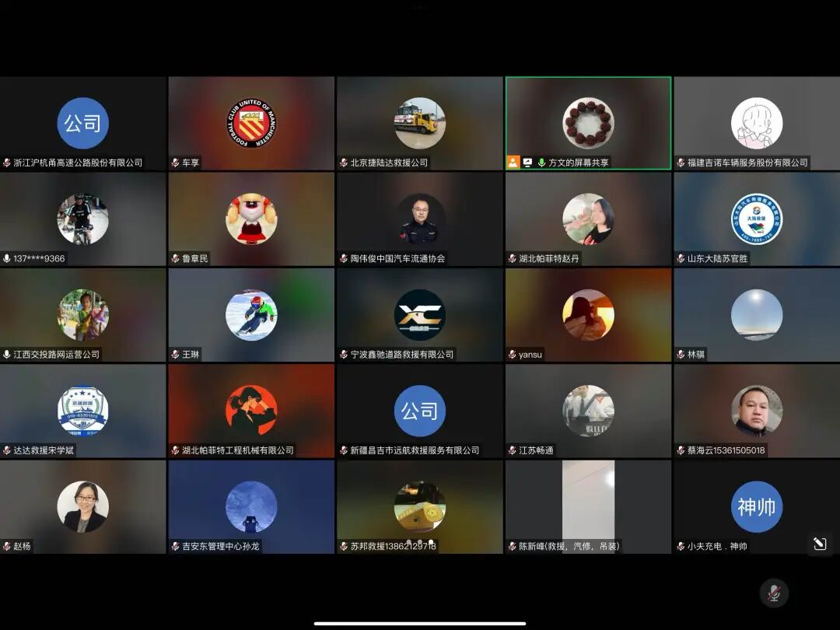840x630 pixels.
Task: Open the sunset silhouette avatar of yansu
Action: click(588, 315)
